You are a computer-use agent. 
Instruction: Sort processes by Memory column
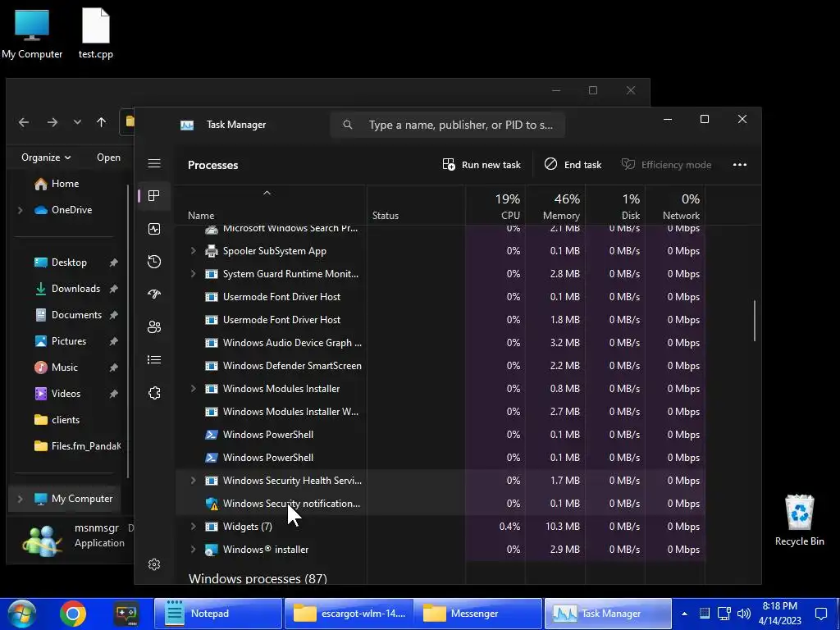click(555, 207)
